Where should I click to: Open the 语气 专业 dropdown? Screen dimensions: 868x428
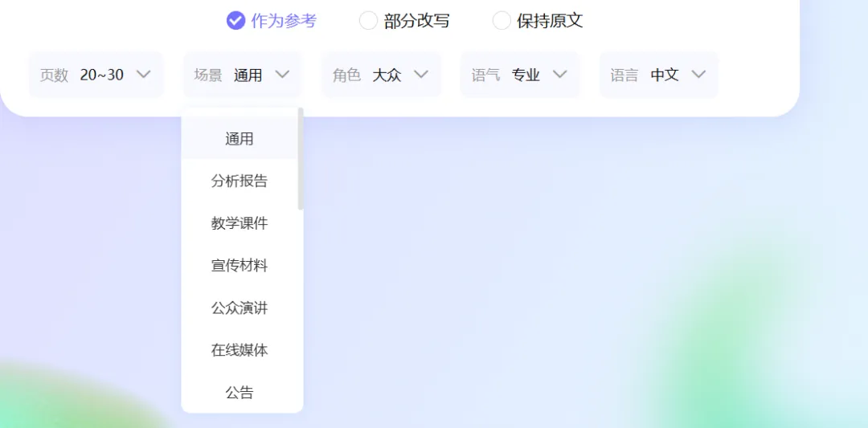520,75
